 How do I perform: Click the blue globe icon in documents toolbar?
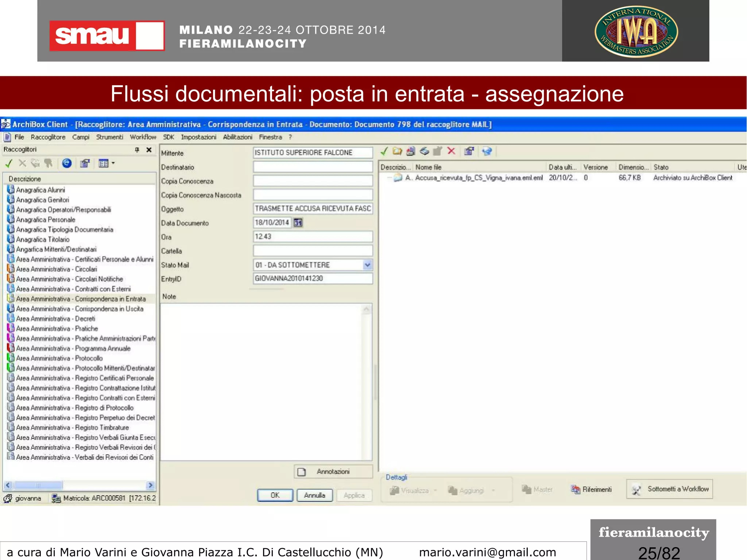point(487,151)
